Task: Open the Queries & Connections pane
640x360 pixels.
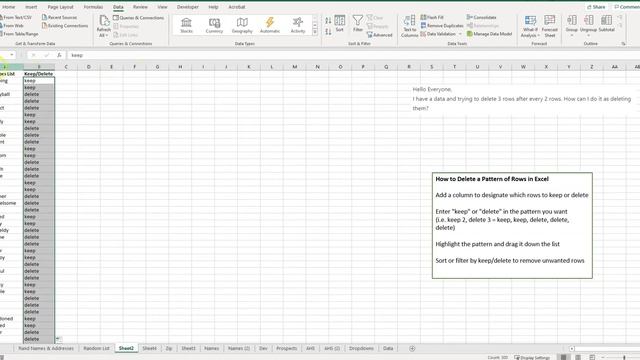Action: pyautogui.click(x=138, y=18)
